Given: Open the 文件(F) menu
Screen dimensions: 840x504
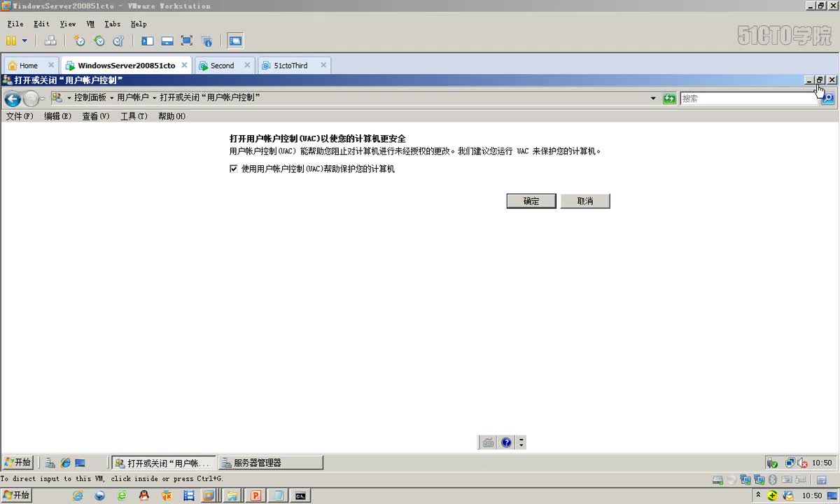Looking at the screenshot, I should tap(20, 116).
